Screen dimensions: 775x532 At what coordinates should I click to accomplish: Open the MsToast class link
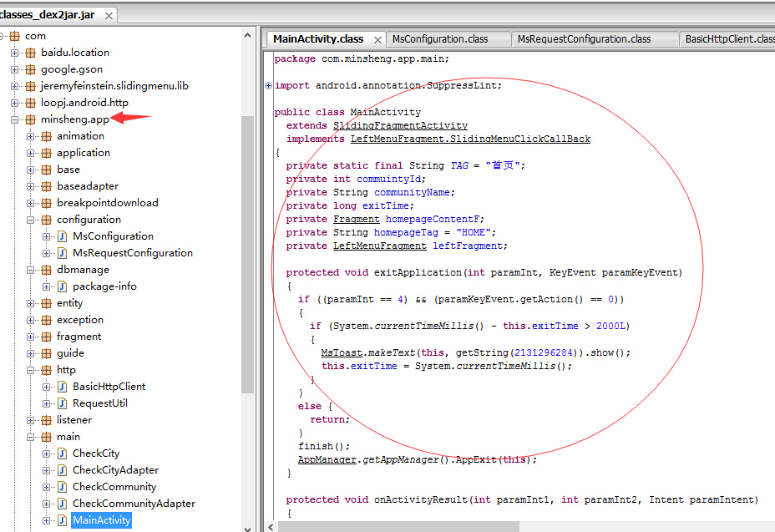coord(342,352)
